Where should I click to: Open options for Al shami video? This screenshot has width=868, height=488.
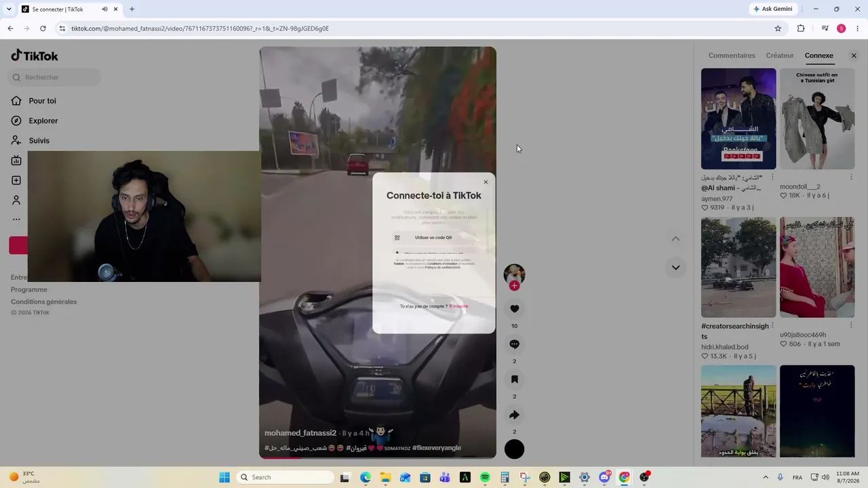[x=772, y=177]
